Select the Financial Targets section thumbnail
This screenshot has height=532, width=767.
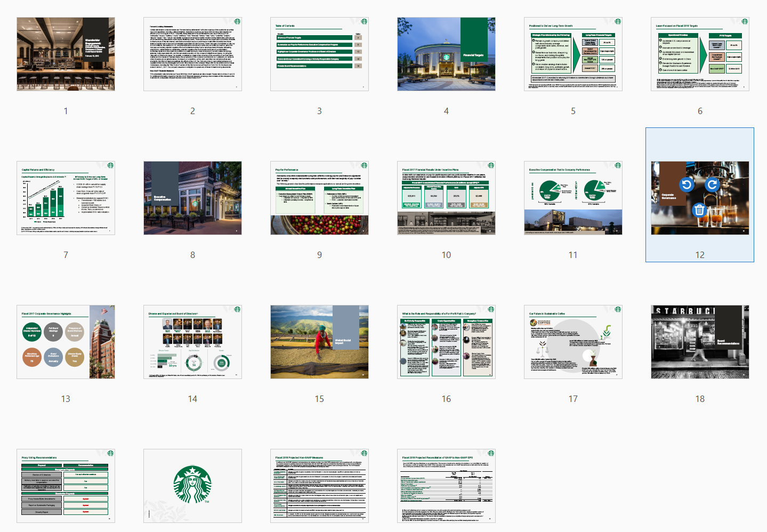click(x=446, y=54)
